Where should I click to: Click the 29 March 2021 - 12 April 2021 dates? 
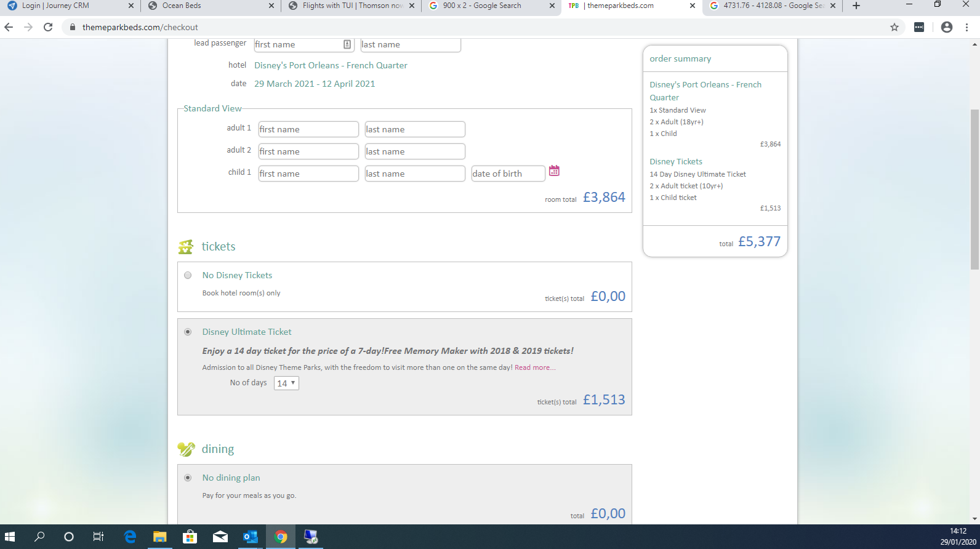tap(315, 84)
